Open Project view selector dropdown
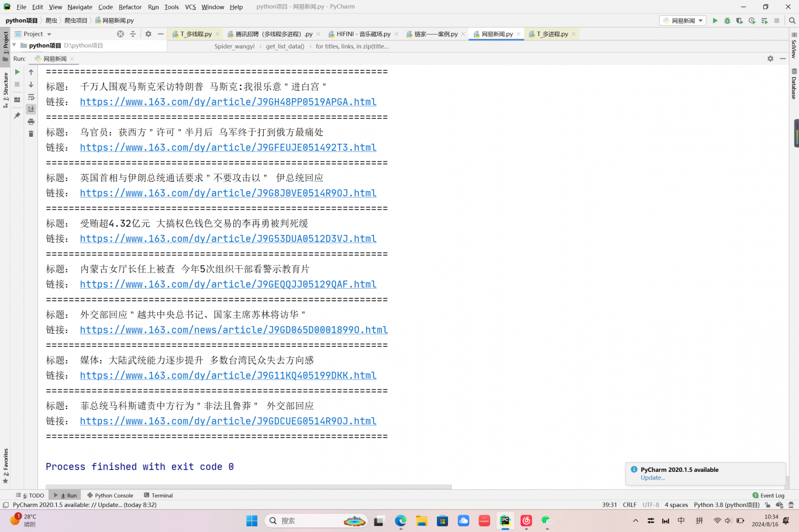 click(33, 34)
